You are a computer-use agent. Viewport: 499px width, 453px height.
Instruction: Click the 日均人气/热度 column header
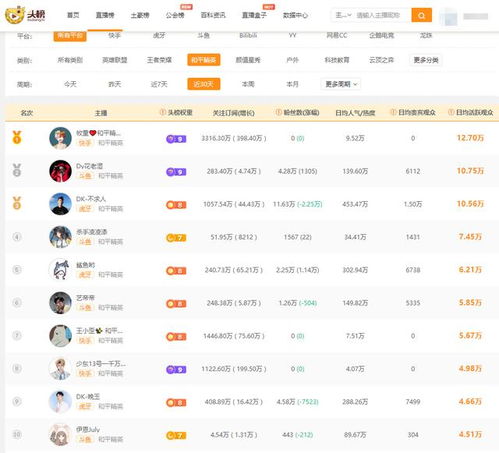[355, 113]
